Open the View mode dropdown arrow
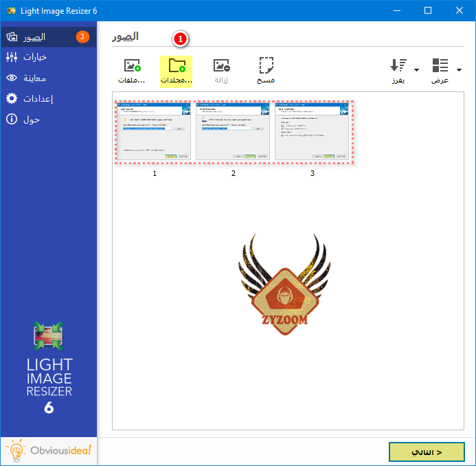476x466 pixels. 459,70
